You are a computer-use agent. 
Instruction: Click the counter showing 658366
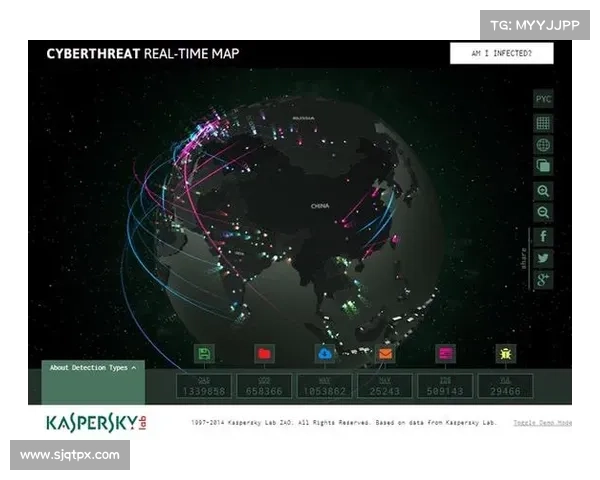tap(264, 386)
